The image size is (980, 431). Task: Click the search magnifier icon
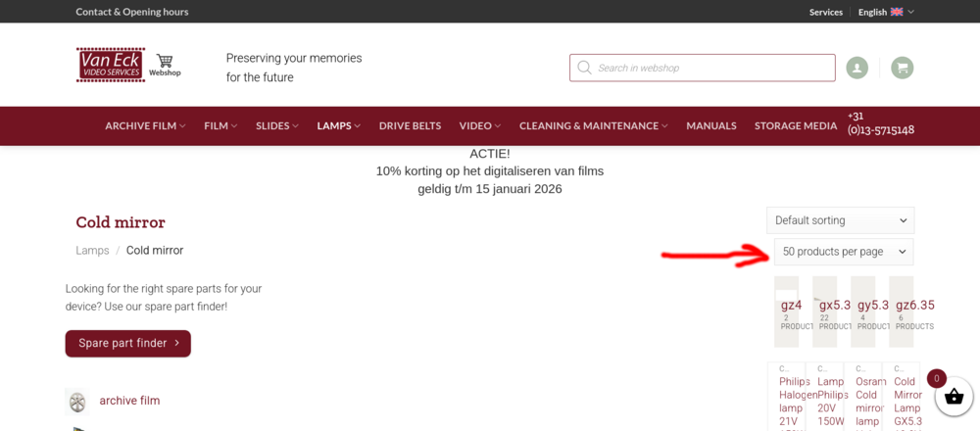tap(585, 68)
